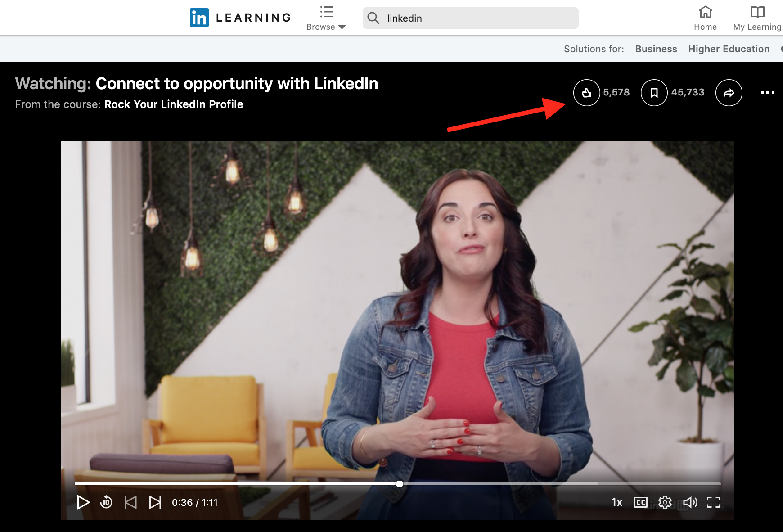
Task: Click the 45,733 saves count
Action: click(688, 92)
